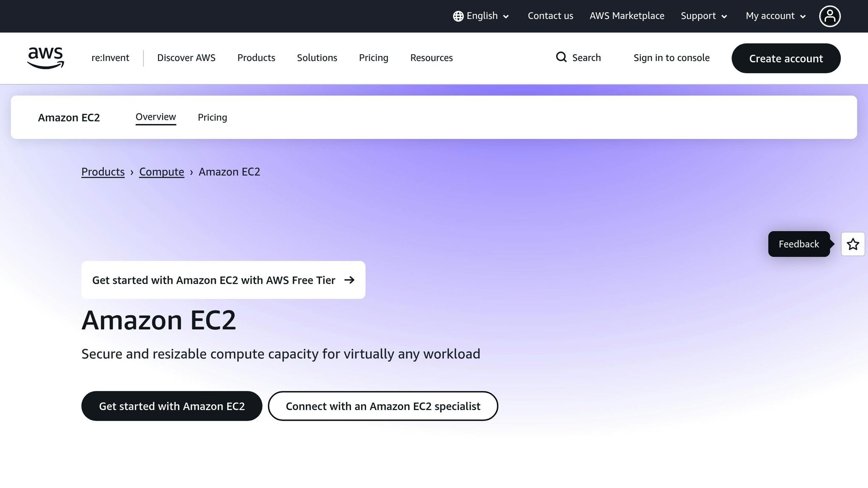
Task: Click the user account profile icon
Action: [x=830, y=16]
